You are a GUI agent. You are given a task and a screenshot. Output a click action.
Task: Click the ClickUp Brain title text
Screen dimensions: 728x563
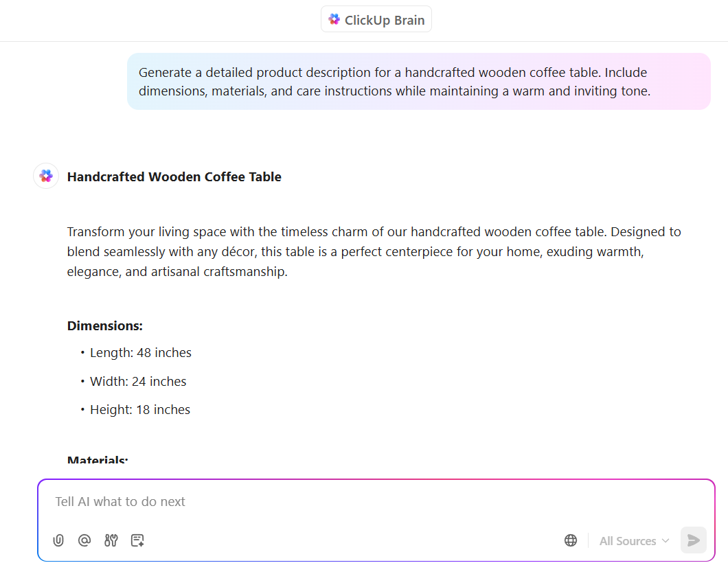tap(385, 20)
